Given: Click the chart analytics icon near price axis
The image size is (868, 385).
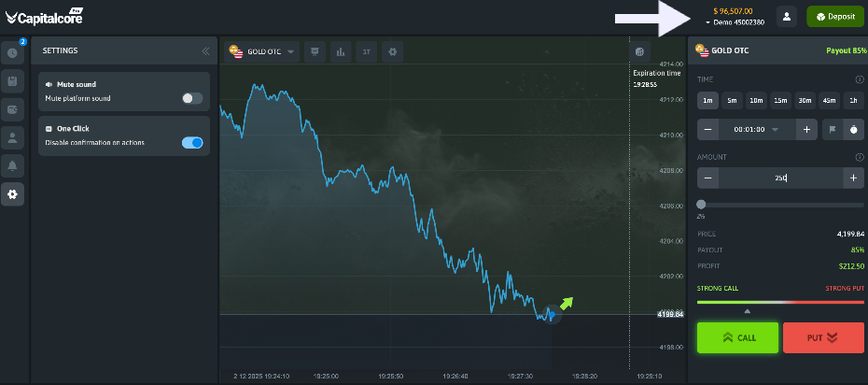Looking at the screenshot, I should coord(640,52).
